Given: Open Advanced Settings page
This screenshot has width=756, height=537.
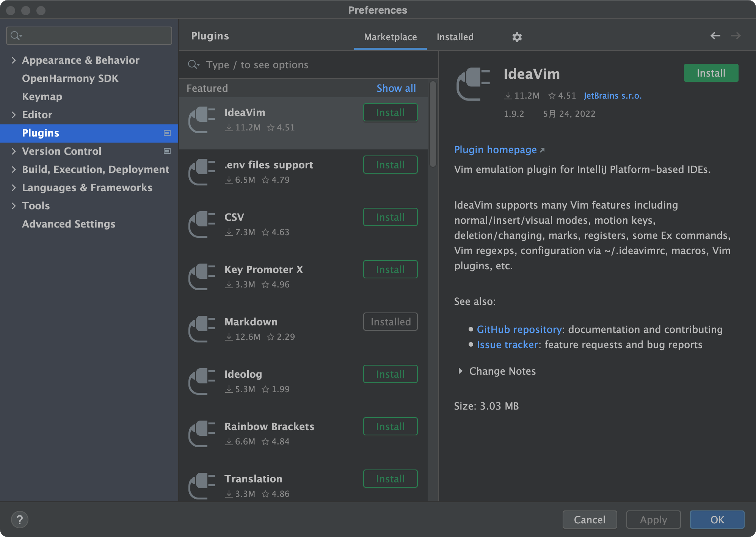Looking at the screenshot, I should tap(69, 224).
